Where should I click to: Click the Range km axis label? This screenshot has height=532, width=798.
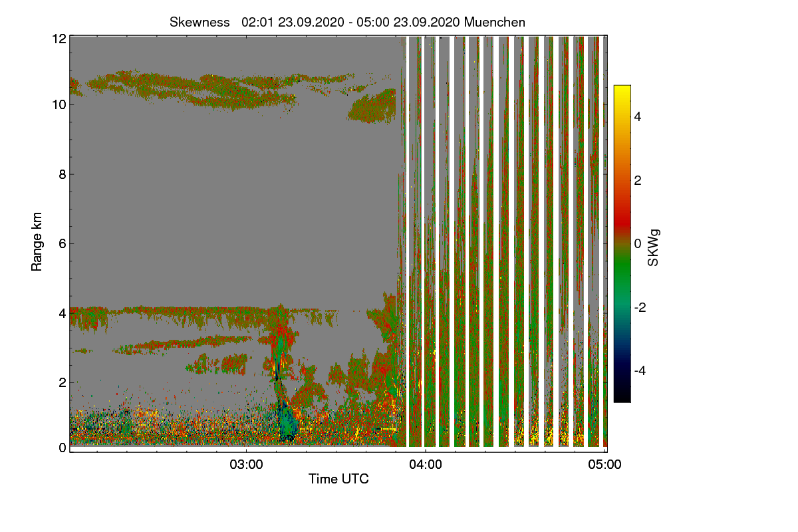coord(37,241)
